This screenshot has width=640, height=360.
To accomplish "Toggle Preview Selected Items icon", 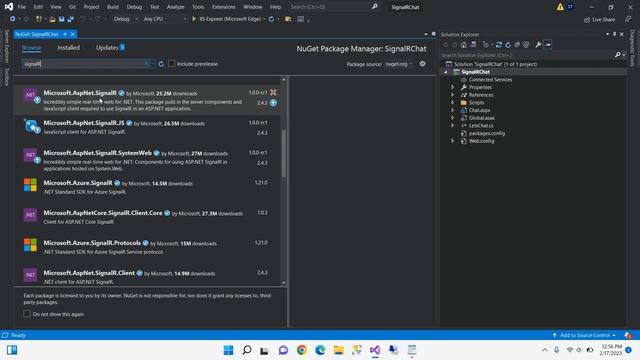I will pyautogui.click(x=548, y=45).
